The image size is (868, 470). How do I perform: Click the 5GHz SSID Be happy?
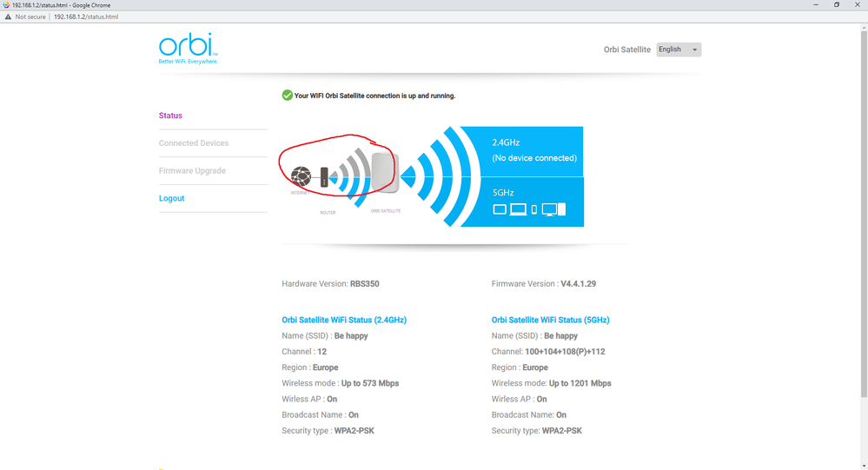(x=560, y=336)
